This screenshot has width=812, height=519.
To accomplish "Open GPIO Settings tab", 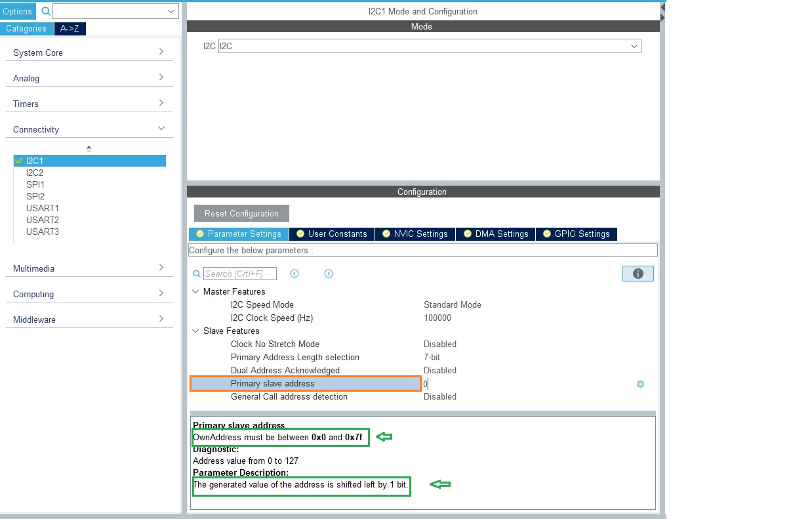I will (x=577, y=234).
